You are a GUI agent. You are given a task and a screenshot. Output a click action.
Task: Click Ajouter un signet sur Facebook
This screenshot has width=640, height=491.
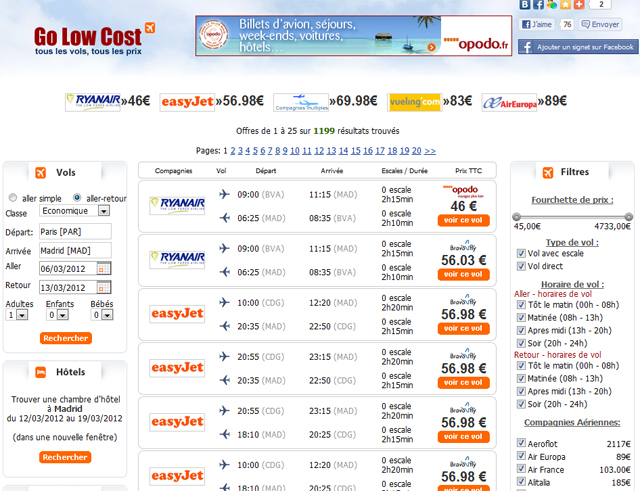pyautogui.click(x=578, y=47)
